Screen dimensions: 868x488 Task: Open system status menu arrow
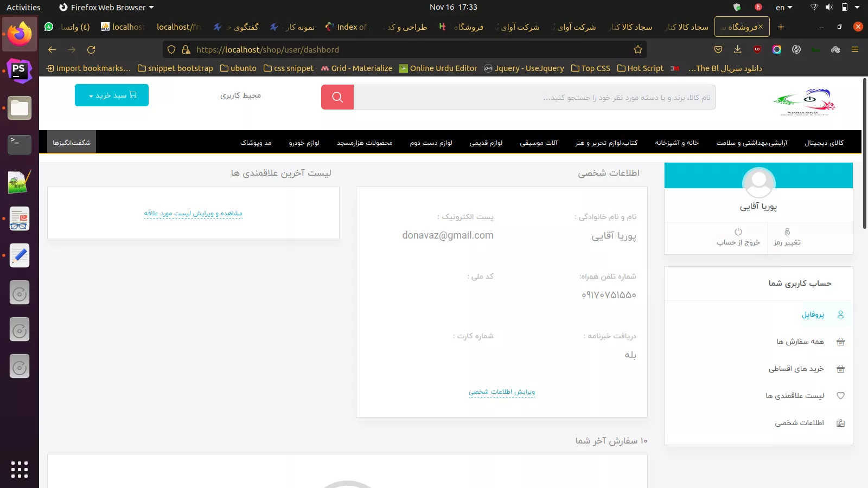(857, 7)
